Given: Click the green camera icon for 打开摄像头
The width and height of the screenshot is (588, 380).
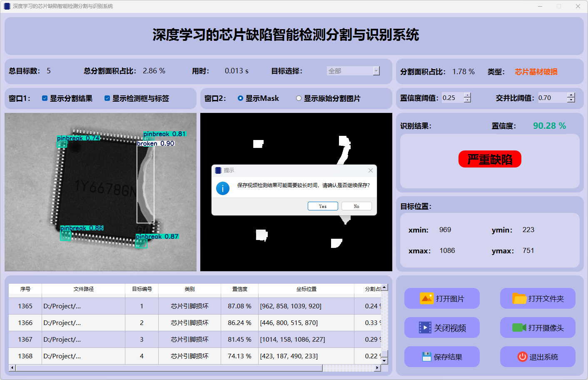Looking at the screenshot, I should 519,327.
